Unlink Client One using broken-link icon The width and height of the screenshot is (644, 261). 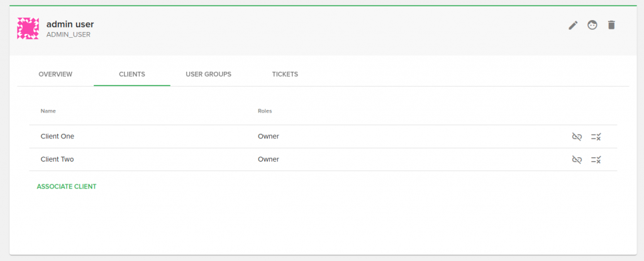click(x=577, y=136)
